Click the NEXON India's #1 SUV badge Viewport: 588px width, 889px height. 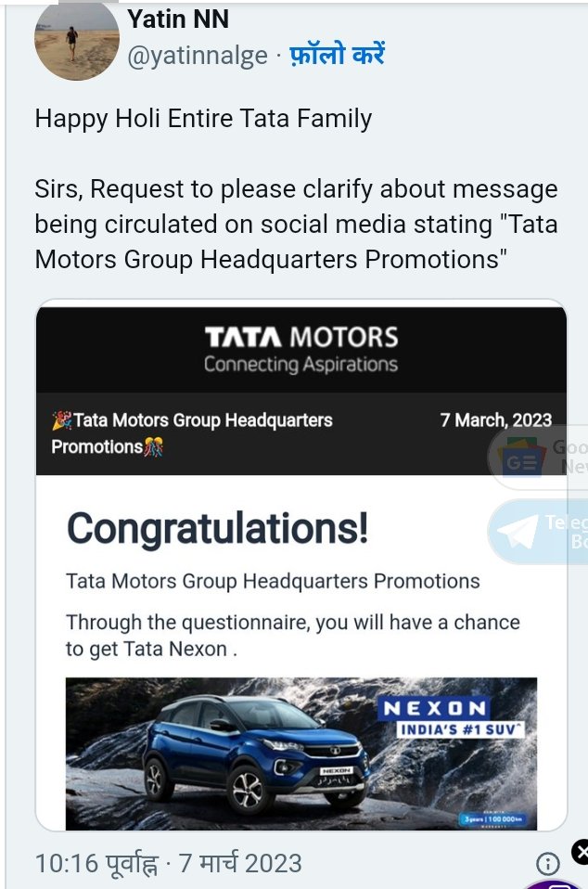click(x=452, y=717)
